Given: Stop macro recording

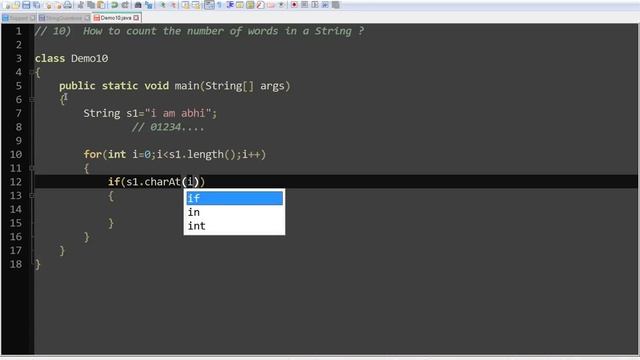Looking at the screenshot, I should [x=304, y=5].
